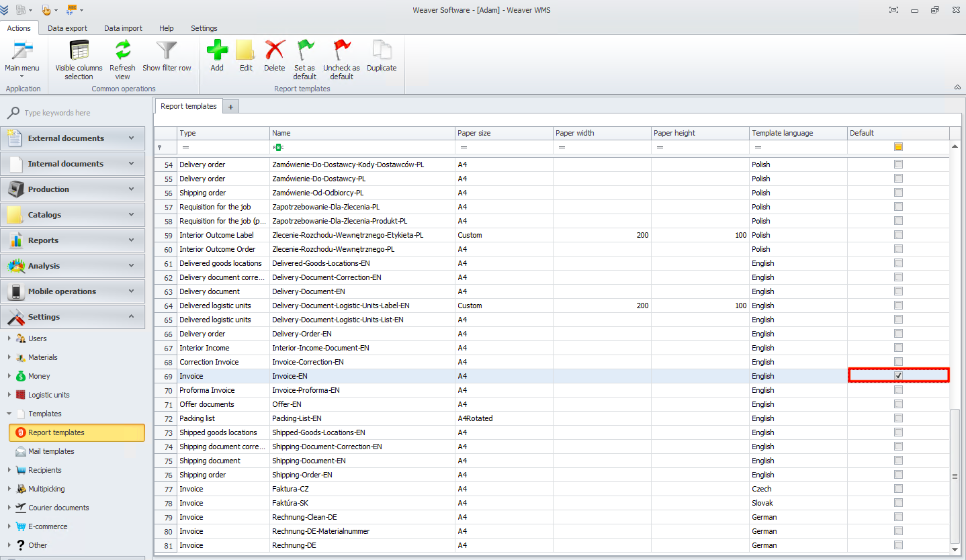Sort by Template language column header

pyautogui.click(x=799, y=133)
